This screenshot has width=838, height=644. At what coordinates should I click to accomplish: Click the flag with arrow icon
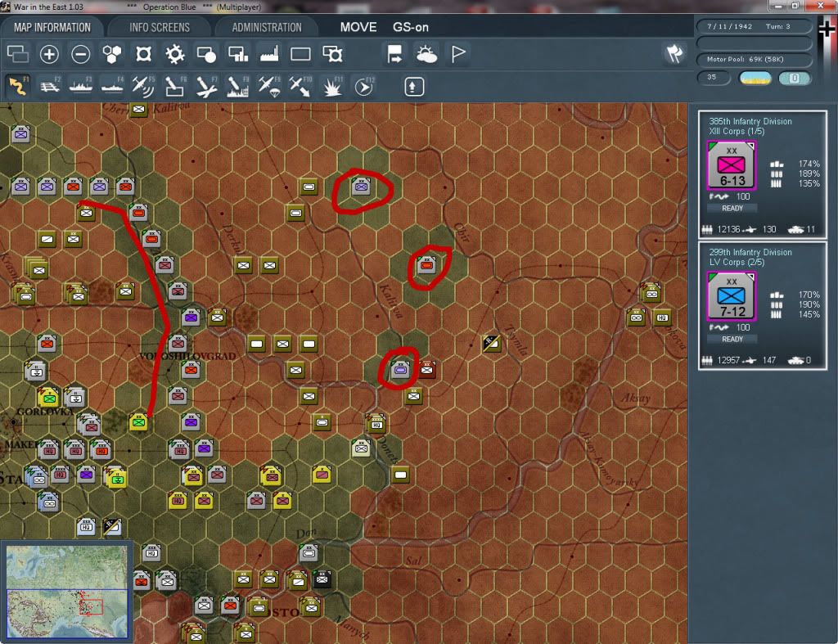point(394,54)
